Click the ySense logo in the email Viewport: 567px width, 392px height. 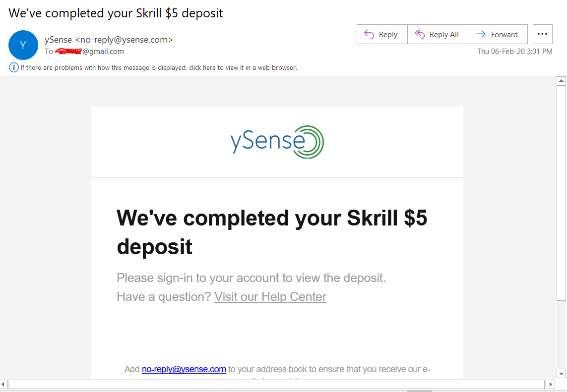[x=277, y=142]
